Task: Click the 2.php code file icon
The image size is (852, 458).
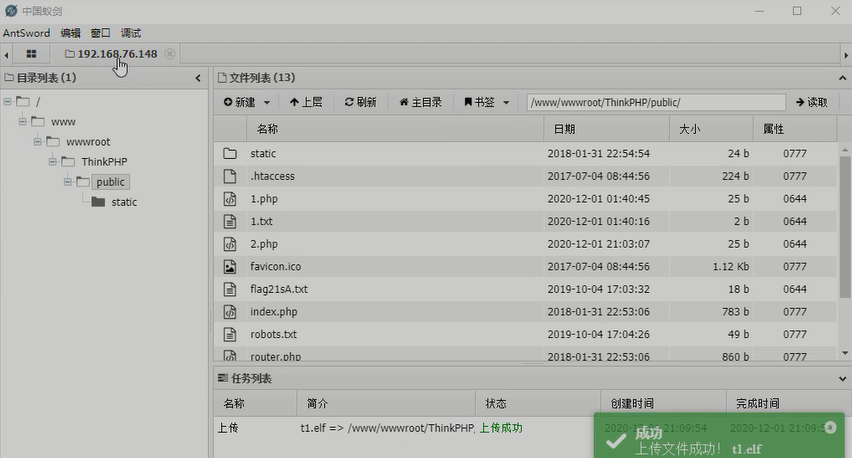Action: click(x=230, y=244)
